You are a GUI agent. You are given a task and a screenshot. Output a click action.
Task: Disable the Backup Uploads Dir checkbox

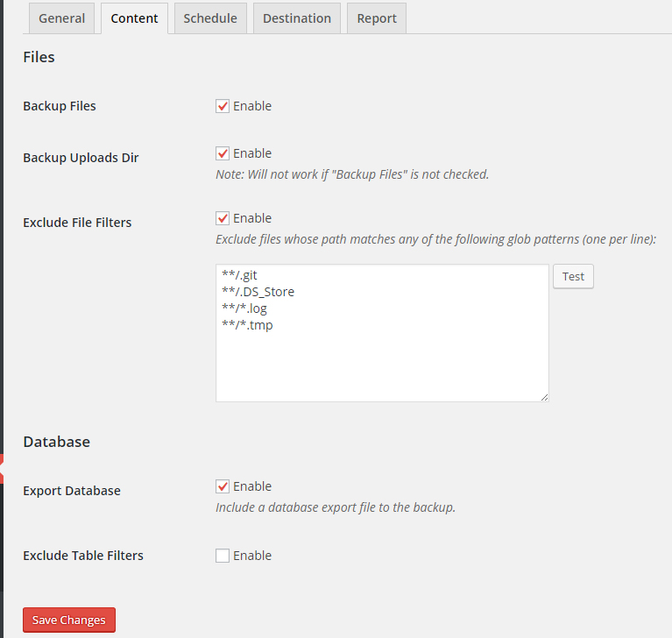[223, 153]
